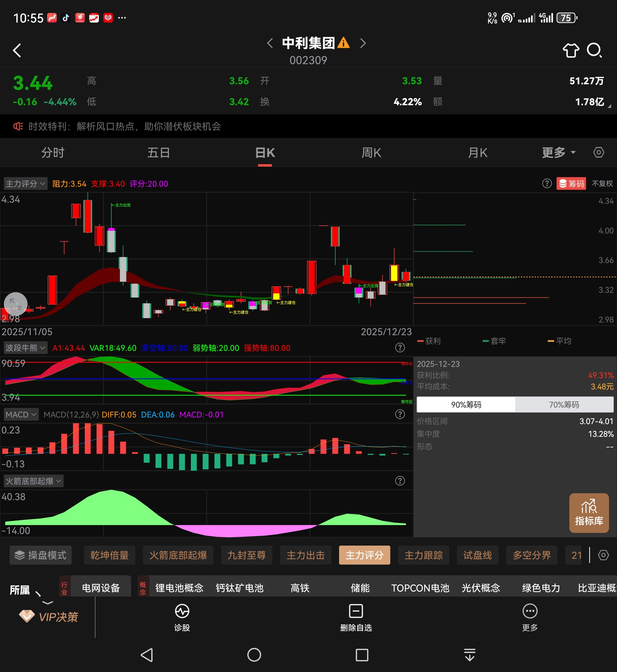Tap the search magnifier icon
The image size is (617, 672).
[x=594, y=50]
